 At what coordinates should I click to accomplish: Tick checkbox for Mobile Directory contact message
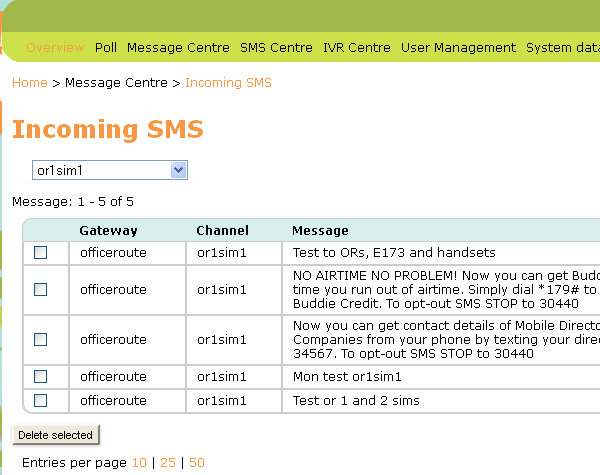[x=41, y=340]
